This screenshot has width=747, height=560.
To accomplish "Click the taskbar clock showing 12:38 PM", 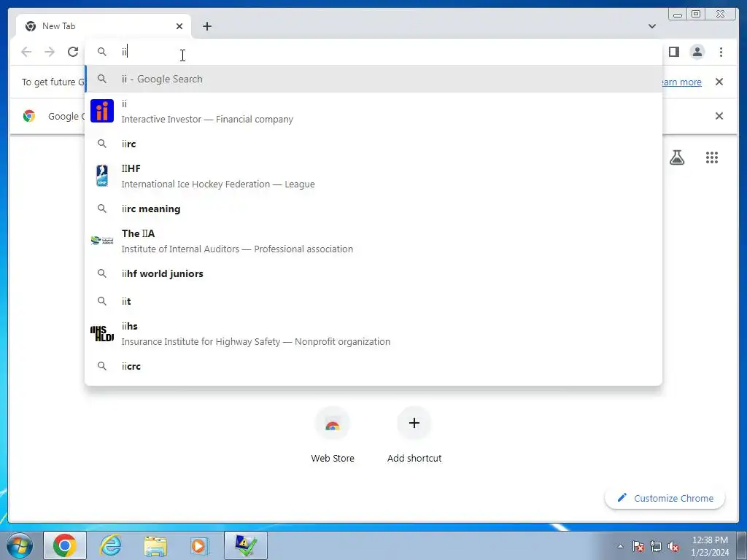I will (710, 546).
